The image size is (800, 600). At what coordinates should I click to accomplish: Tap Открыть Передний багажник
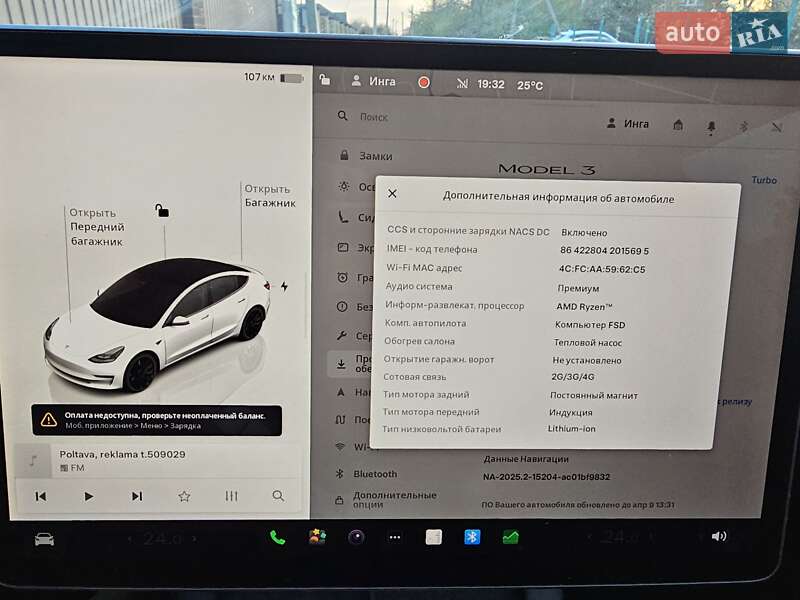(96, 227)
